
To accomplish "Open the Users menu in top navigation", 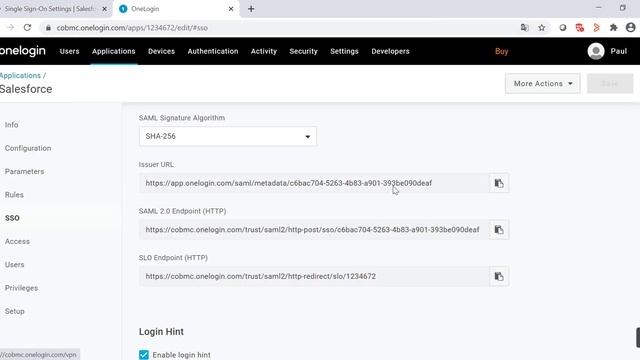I will [x=69, y=51].
